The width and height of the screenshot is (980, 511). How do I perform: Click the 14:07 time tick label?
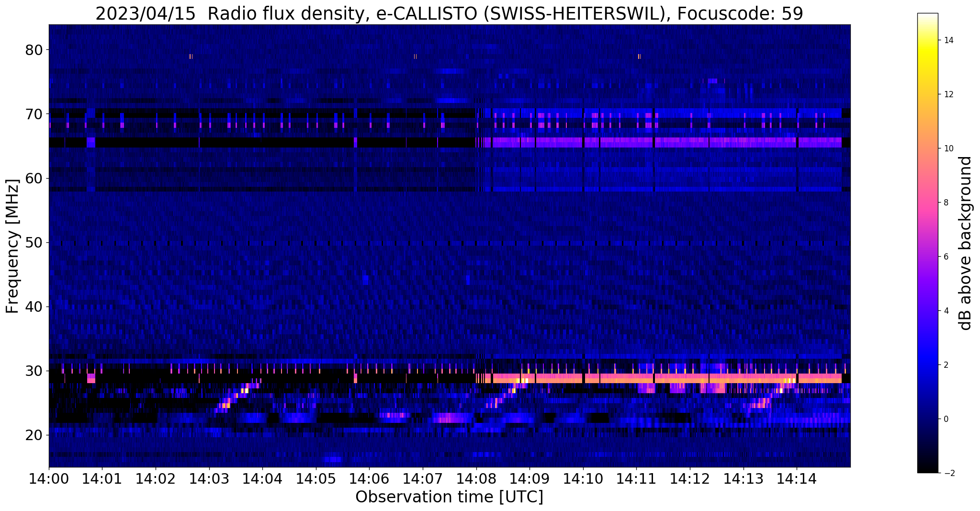pos(423,478)
